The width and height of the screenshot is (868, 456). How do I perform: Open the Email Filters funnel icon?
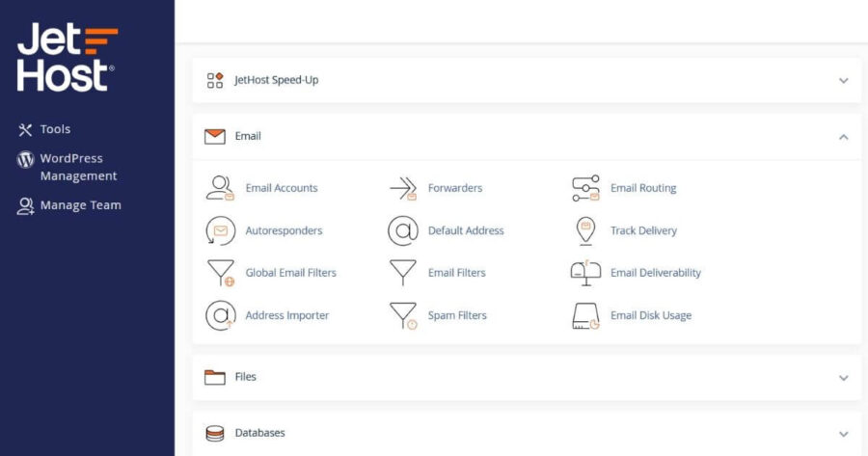tap(402, 273)
